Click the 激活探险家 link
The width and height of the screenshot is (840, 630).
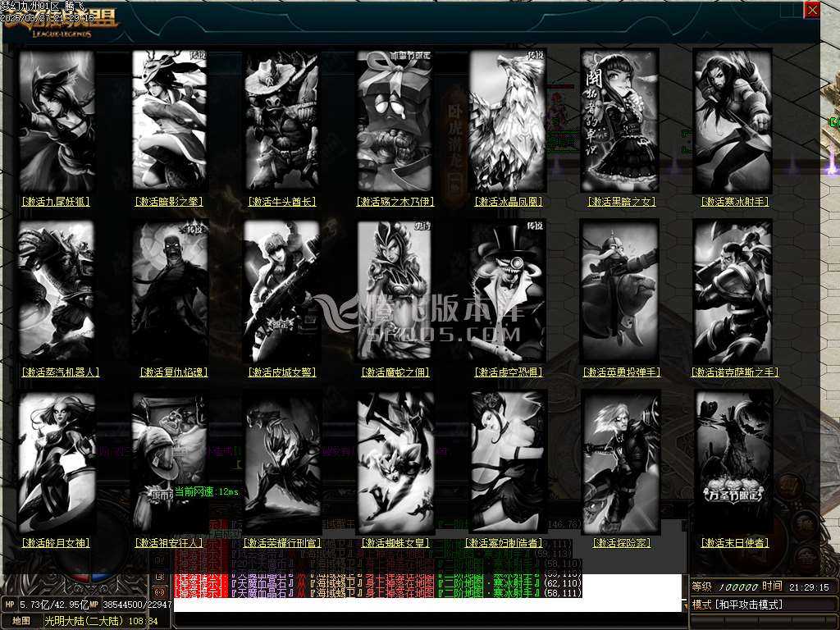(x=622, y=543)
